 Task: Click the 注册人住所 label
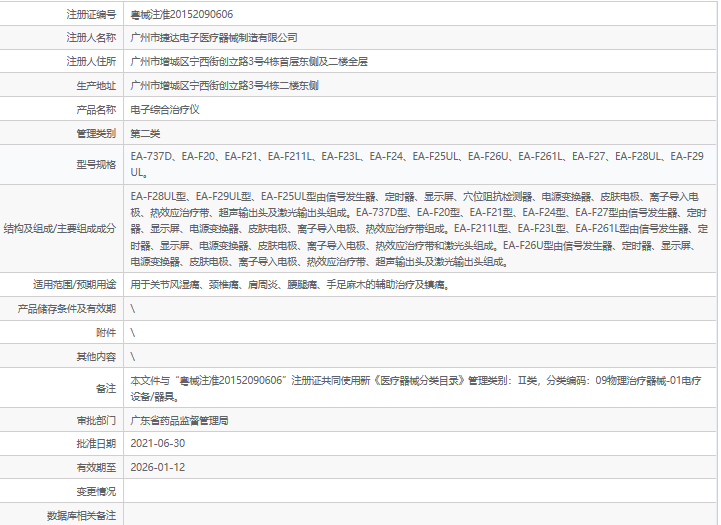91,62
